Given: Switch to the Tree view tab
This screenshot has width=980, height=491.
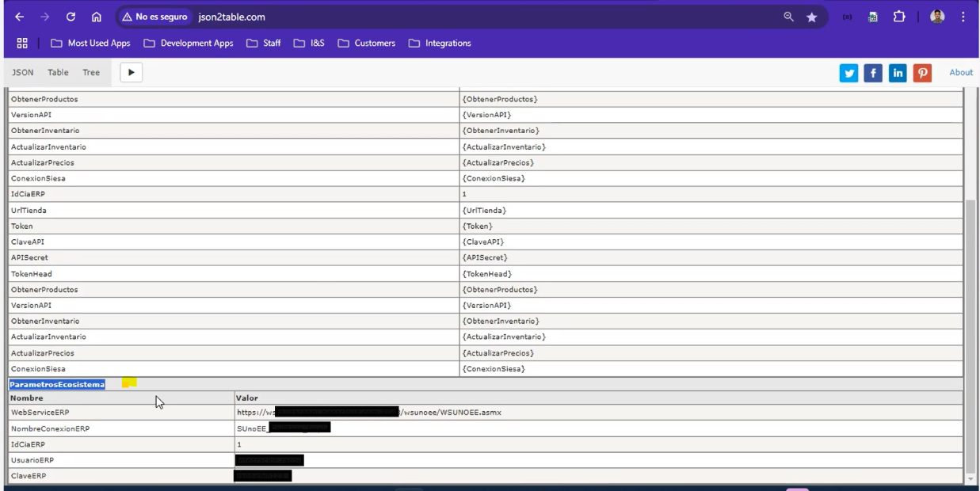Looking at the screenshot, I should [91, 72].
